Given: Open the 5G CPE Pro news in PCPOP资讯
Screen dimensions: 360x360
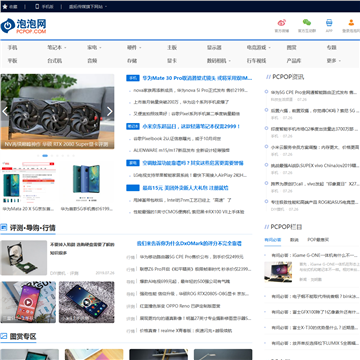Looking at the screenshot, I should pyautogui.click(x=314, y=92).
